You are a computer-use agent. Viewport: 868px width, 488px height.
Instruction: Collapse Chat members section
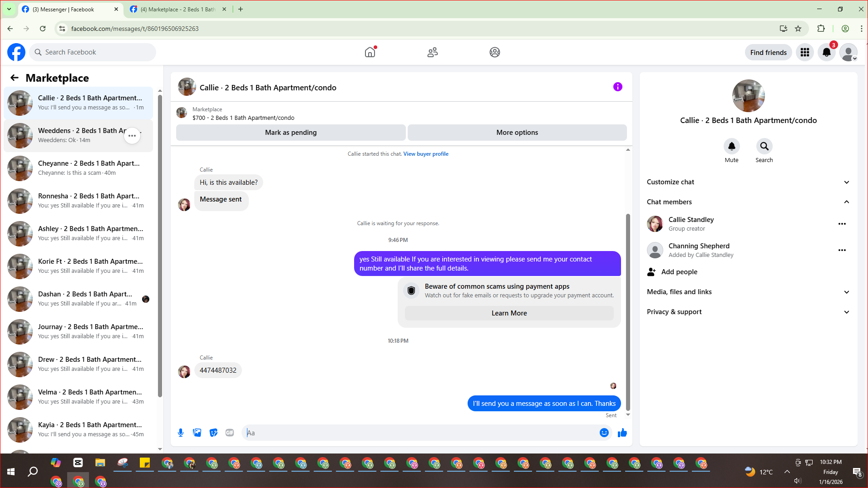coord(749,202)
